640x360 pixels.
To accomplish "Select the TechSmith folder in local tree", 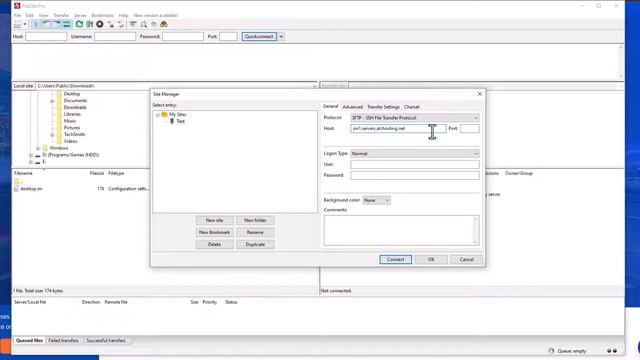I will point(74,134).
